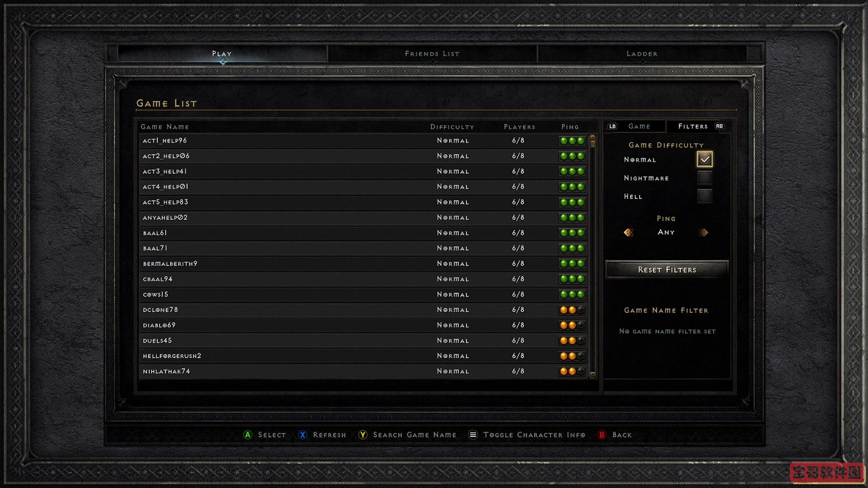The width and height of the screenshot is (868, 488).
Task: Click ping indicator of CBAAL94
Action: pyautogui.click(x=572, y=279)
